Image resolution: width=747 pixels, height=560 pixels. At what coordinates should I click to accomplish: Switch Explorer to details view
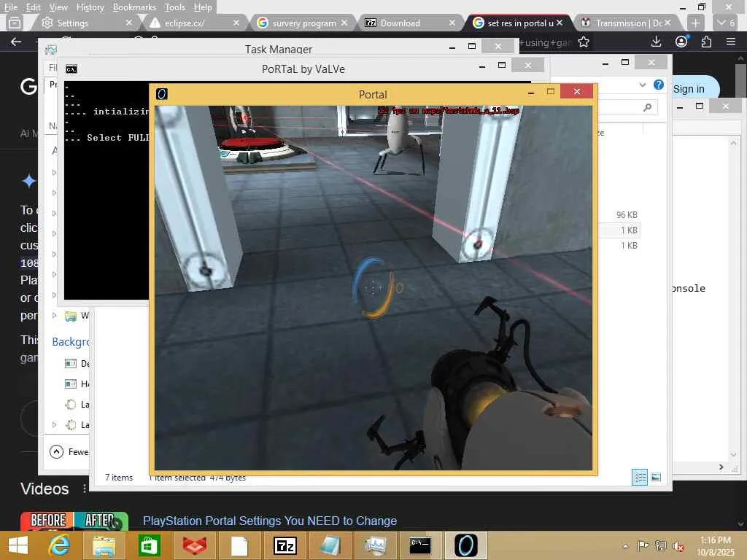639,477
